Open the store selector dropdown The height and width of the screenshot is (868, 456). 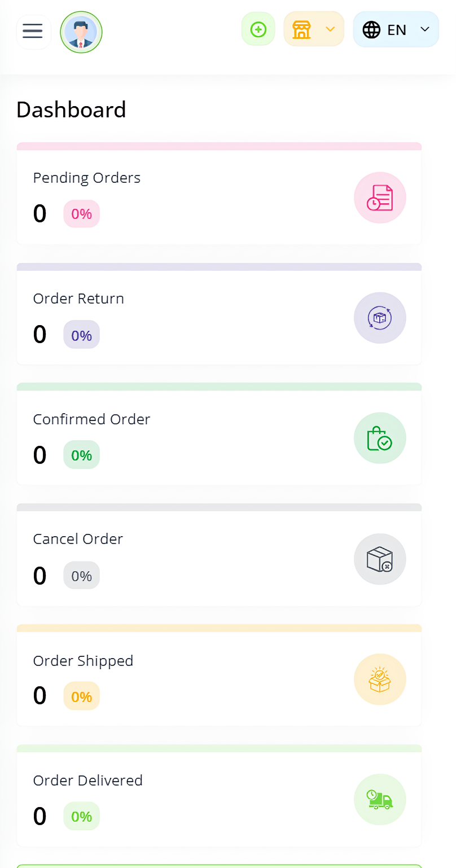314,29
